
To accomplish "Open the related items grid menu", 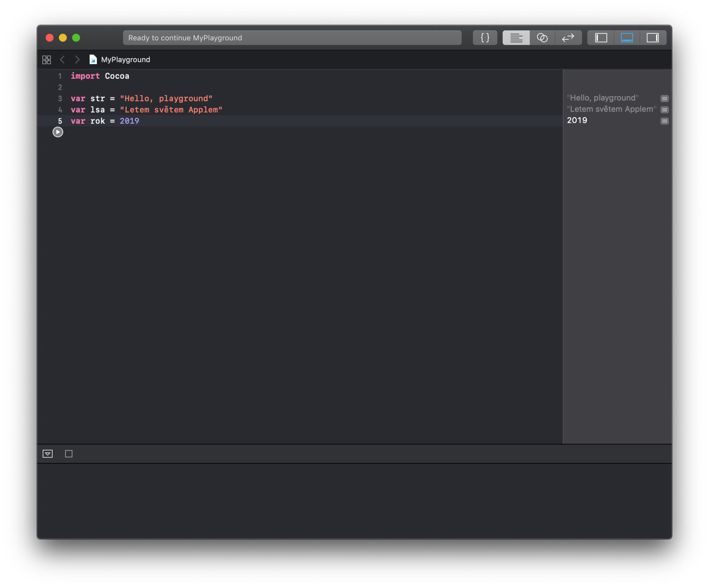I will [47, 60].
